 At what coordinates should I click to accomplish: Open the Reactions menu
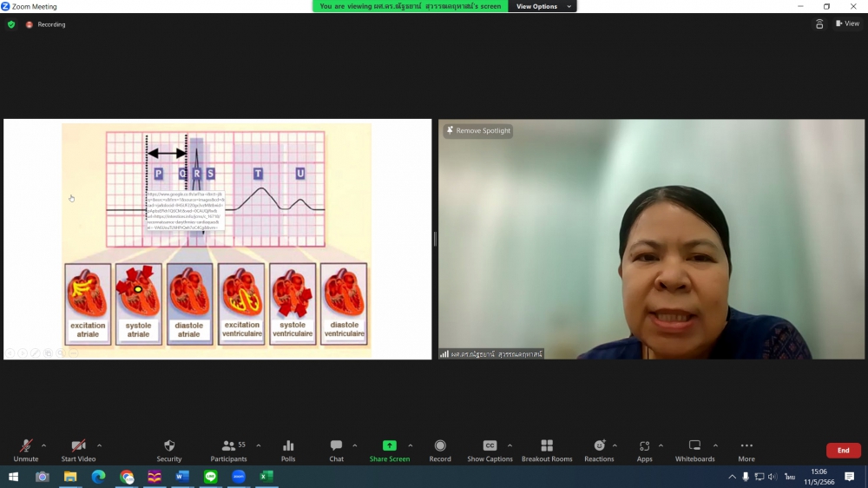pos(599,450)
